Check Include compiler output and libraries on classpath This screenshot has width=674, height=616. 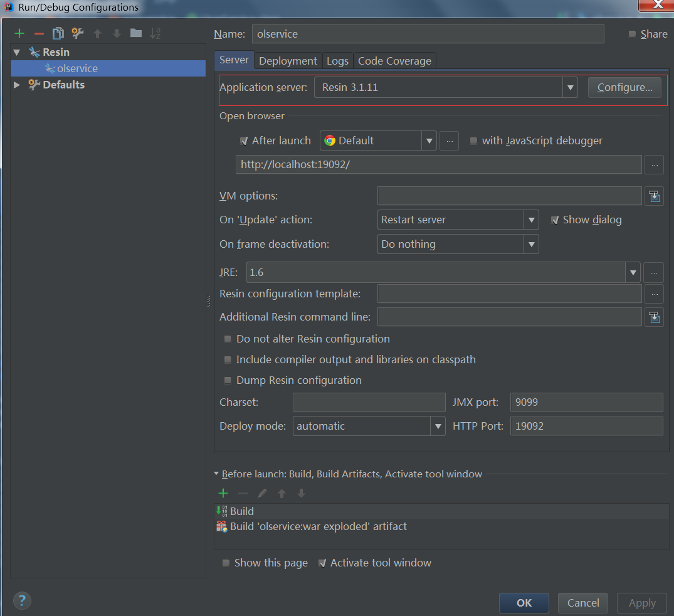tap(228, 359)
